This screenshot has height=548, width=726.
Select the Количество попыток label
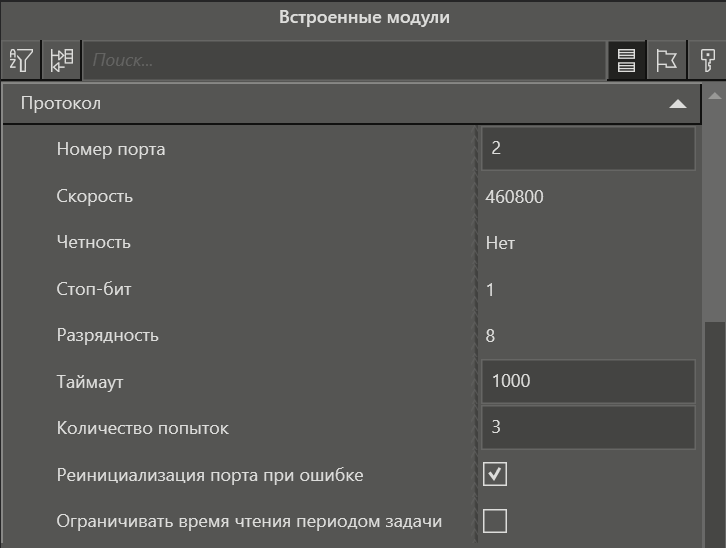143,428
